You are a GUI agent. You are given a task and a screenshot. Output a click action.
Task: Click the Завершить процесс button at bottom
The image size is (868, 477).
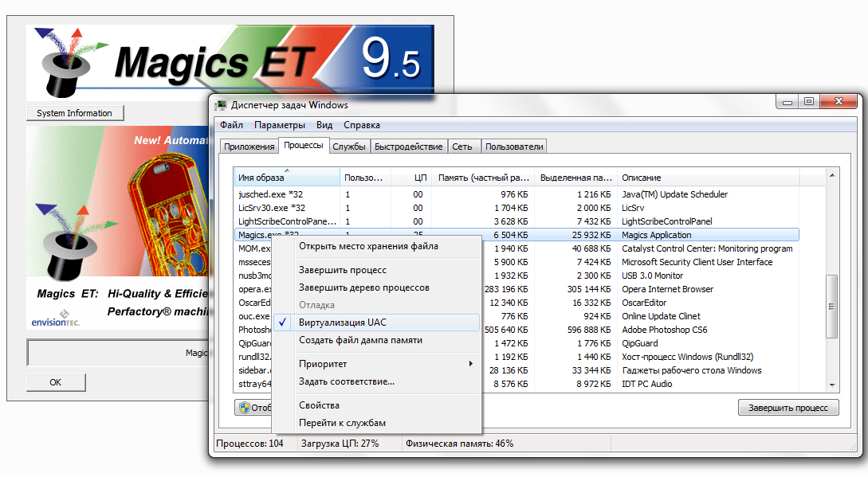pyautogui.click(x=788, y=408)
